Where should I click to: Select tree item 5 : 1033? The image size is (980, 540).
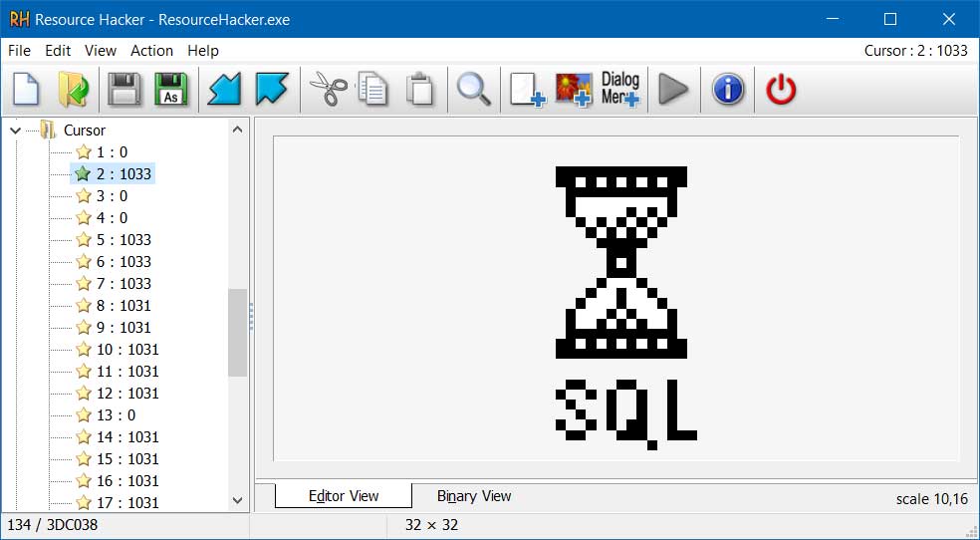tap(123, 239)
